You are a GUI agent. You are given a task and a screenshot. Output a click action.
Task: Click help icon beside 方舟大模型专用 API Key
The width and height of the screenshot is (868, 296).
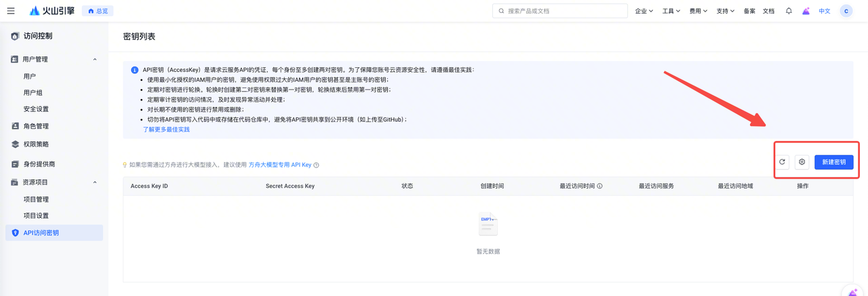317,165
